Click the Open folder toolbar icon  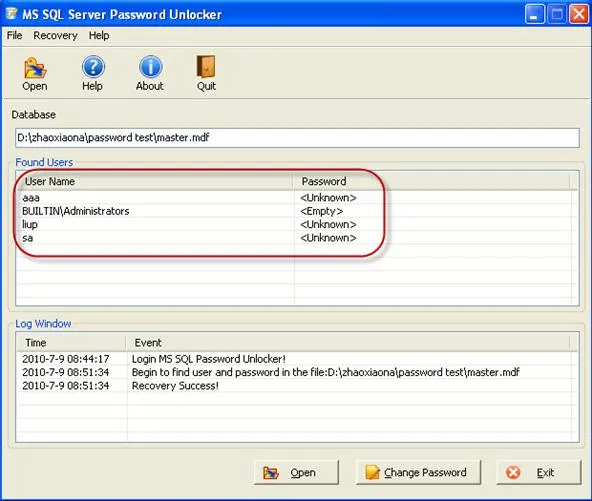click(35, 68)
